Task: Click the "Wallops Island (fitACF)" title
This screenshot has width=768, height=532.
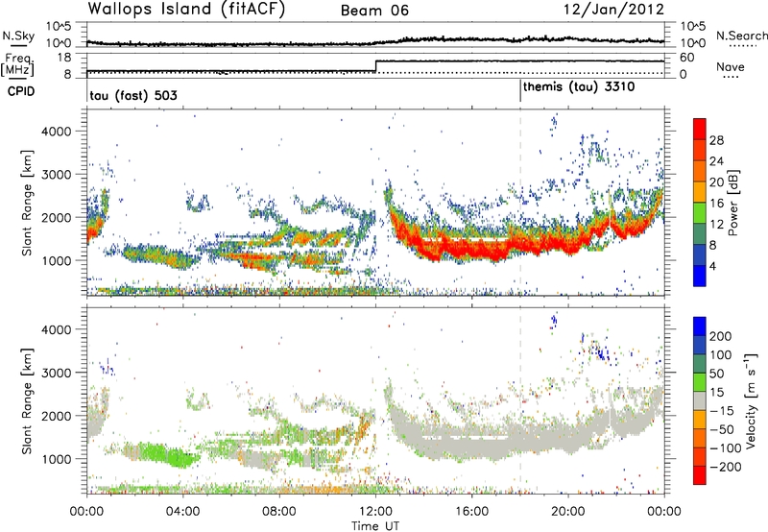Action: pos(186,9)
